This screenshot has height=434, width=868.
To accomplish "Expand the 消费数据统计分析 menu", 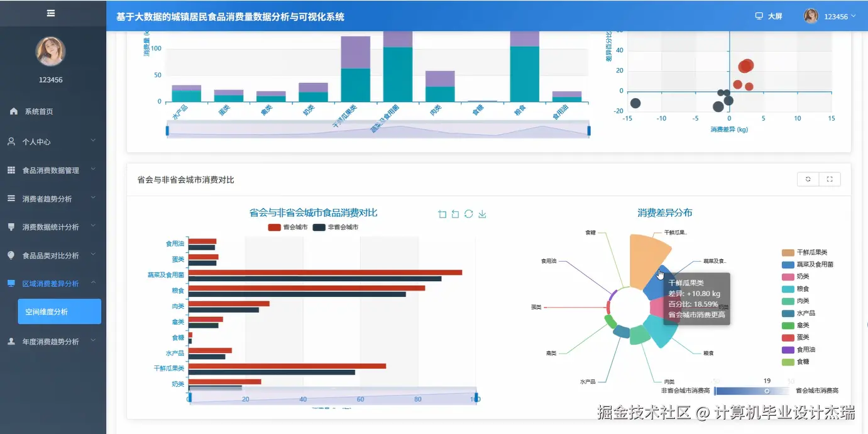I will click(53, 227).
